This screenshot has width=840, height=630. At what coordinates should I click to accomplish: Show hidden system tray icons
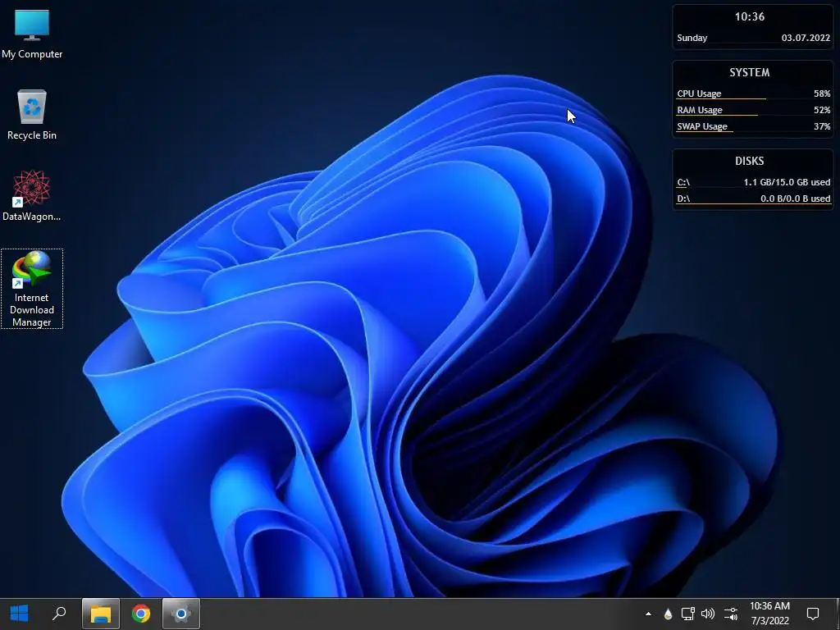click(x=648, y=614)
